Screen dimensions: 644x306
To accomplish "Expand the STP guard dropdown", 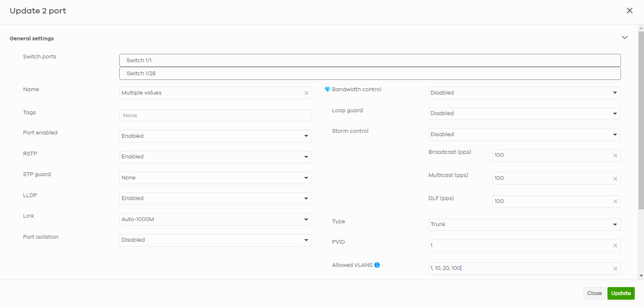I will click(x=215, y=178).
